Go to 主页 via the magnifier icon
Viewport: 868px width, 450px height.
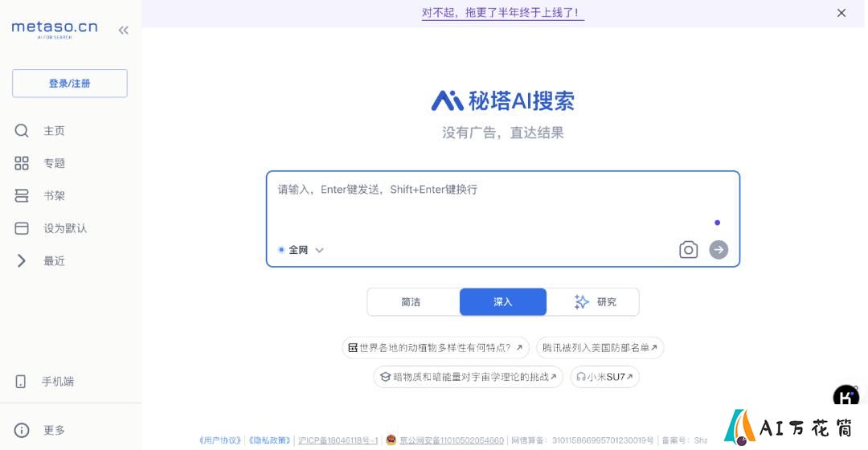[22, 131]
